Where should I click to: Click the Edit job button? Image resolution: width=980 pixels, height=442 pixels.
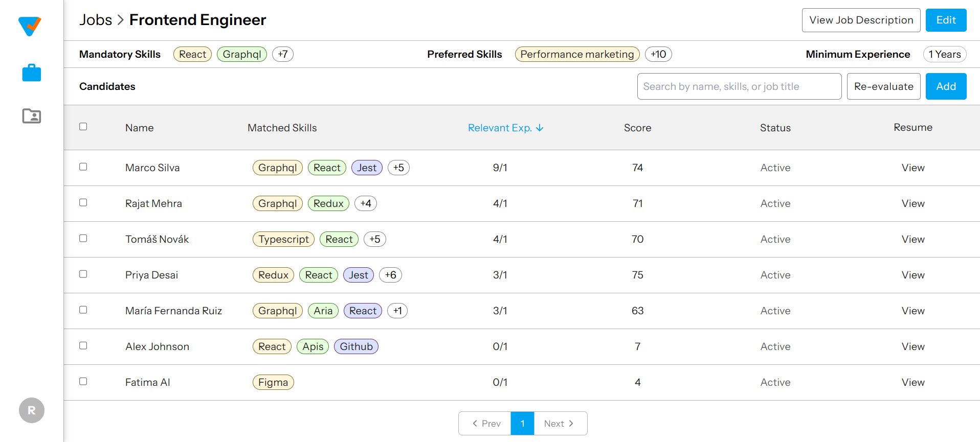(946, 20)
